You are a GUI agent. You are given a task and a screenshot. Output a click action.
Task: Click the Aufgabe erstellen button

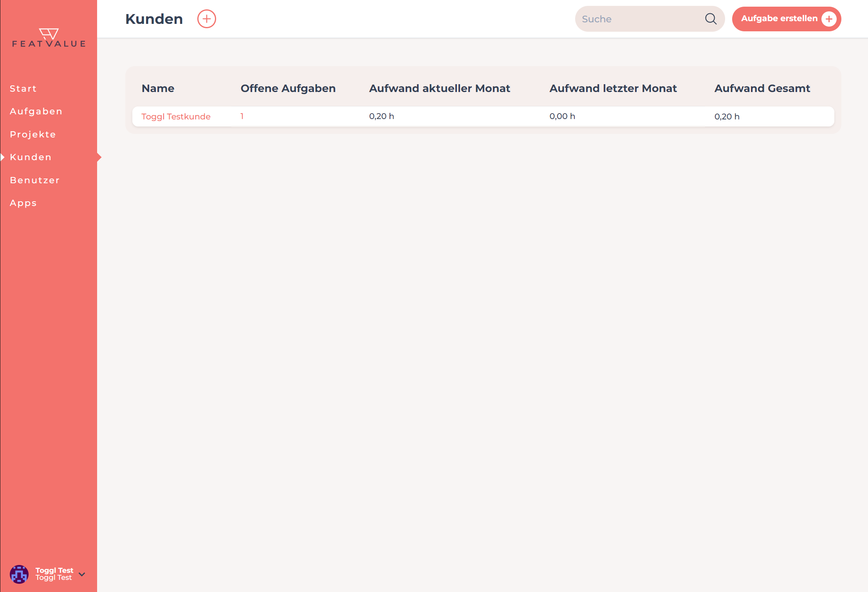point(786,18)
